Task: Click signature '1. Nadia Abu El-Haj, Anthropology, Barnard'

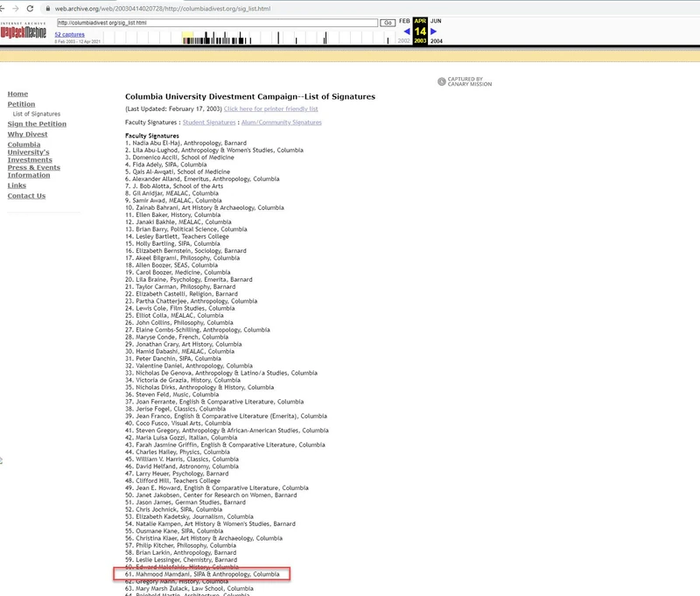Action: point(185,143)
